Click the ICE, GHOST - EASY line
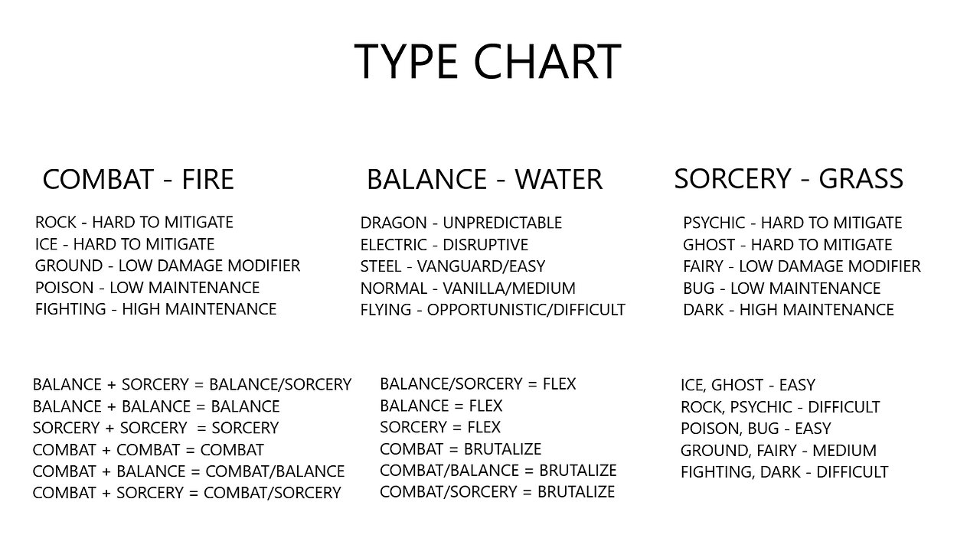The height and width of the screenshot is (551, 980). 747,385
